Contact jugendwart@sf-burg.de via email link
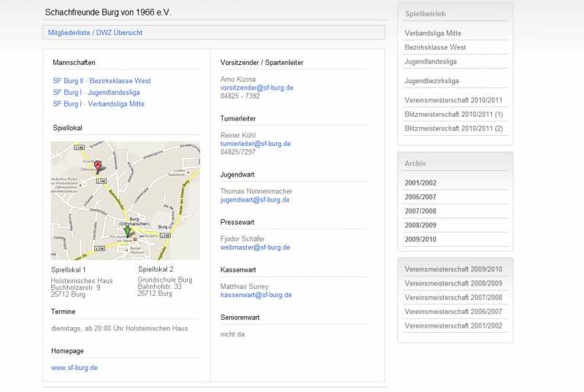584x392 pixels. [255, 199]
